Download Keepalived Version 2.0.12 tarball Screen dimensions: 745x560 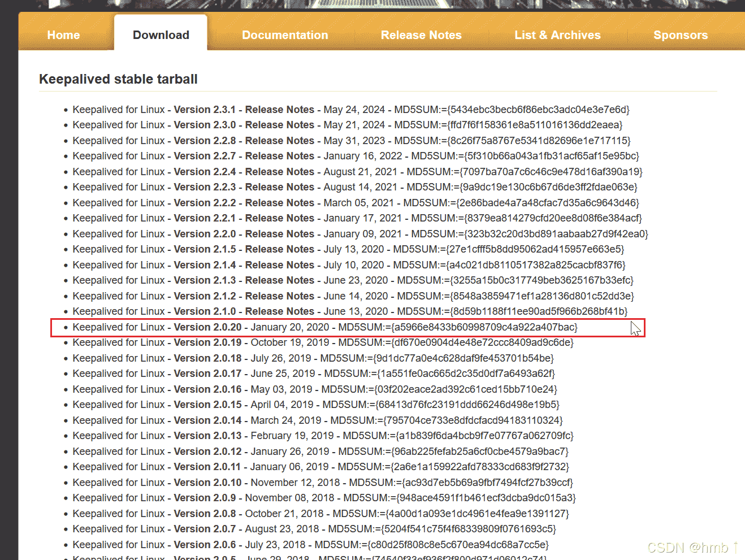[207, 452]
